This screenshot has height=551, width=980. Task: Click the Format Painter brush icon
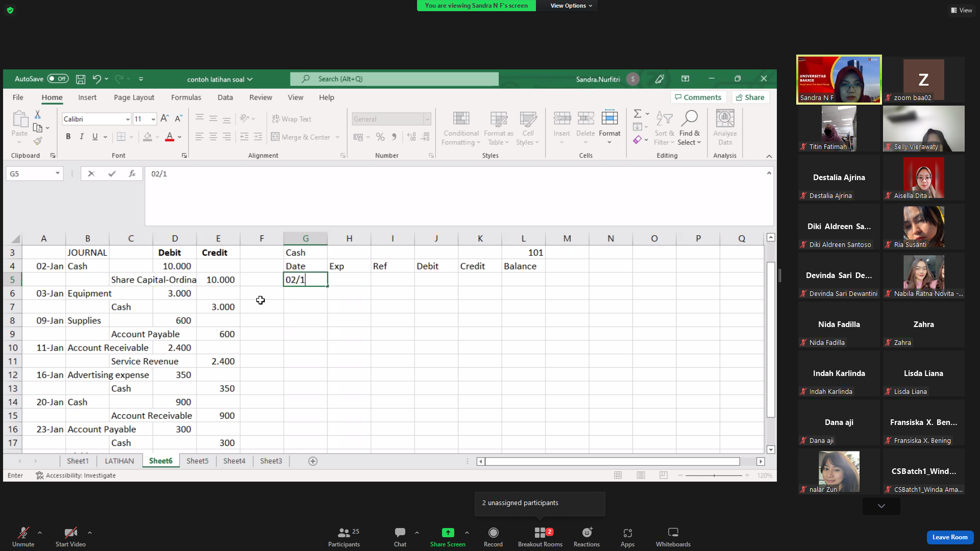pyautogui.click(x=37, y=141)
